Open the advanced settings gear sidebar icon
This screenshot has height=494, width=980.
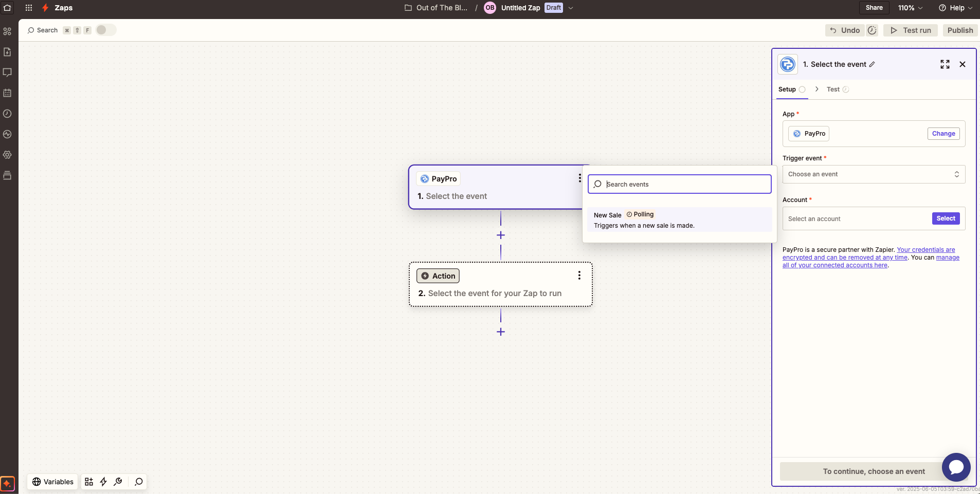click(x=7, y=155)
